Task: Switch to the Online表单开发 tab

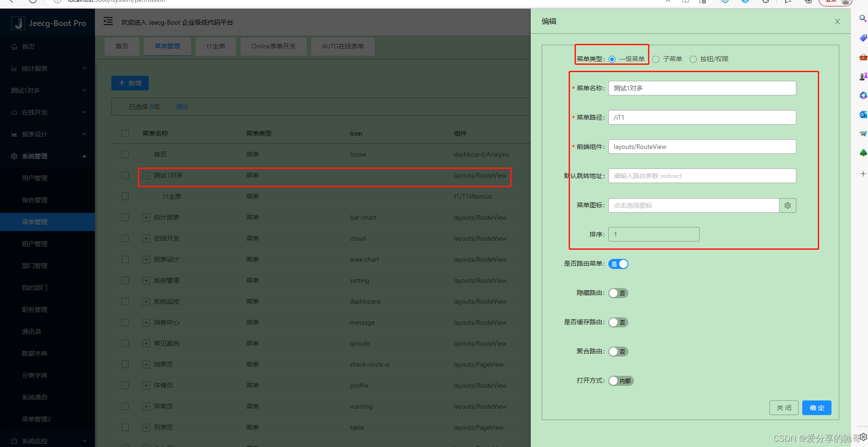Action: 273,46
